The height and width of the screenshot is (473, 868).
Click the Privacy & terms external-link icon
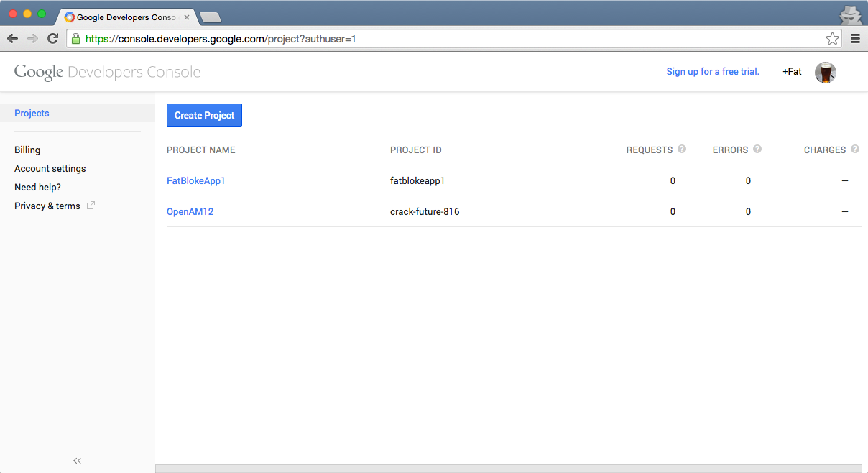(91, 206)
